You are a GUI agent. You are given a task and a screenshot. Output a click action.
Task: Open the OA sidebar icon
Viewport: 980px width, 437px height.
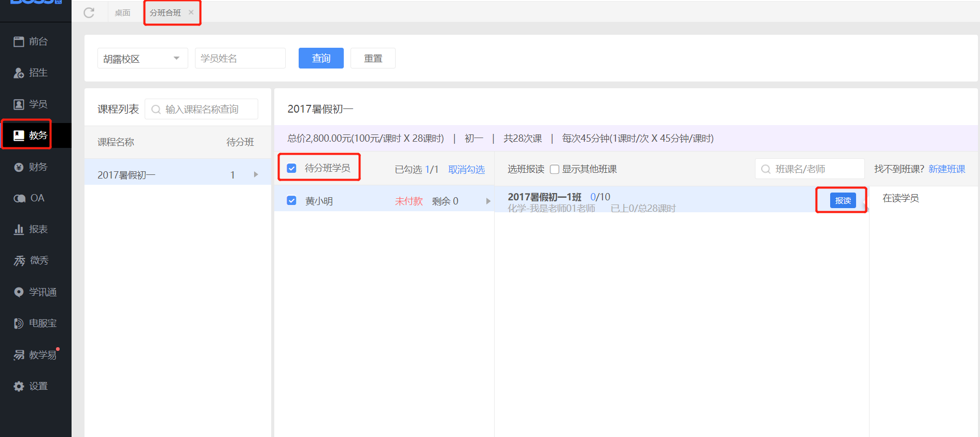pos(19,198)
